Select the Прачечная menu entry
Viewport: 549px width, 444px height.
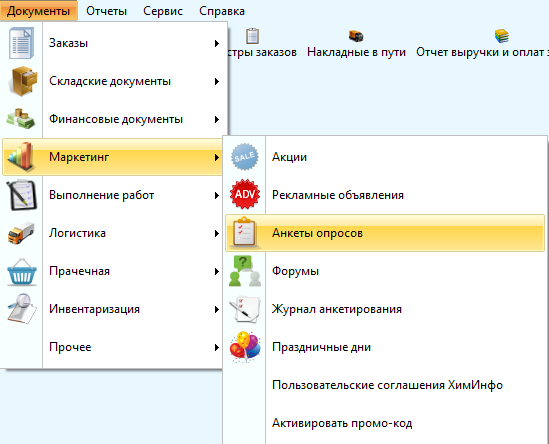tap(112, 271)
